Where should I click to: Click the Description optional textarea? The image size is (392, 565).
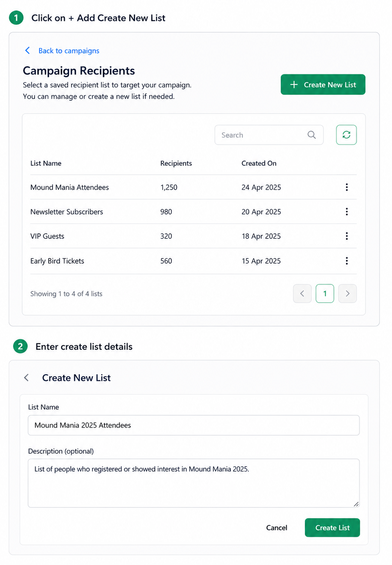(x=194, y=483)
